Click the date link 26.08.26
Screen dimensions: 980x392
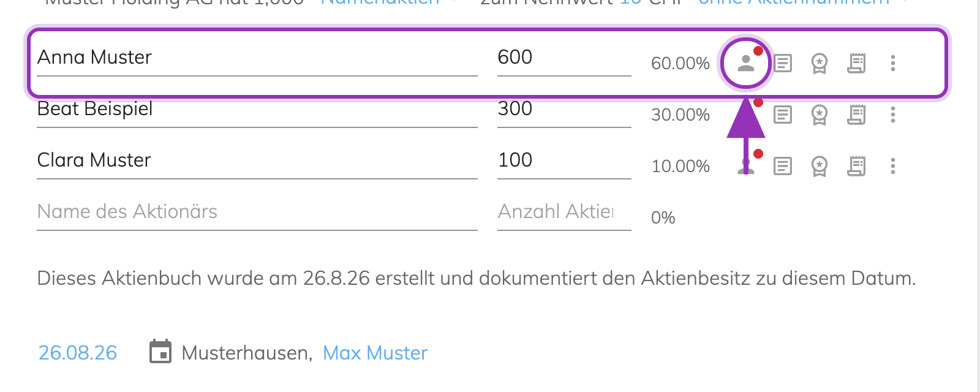78,353
